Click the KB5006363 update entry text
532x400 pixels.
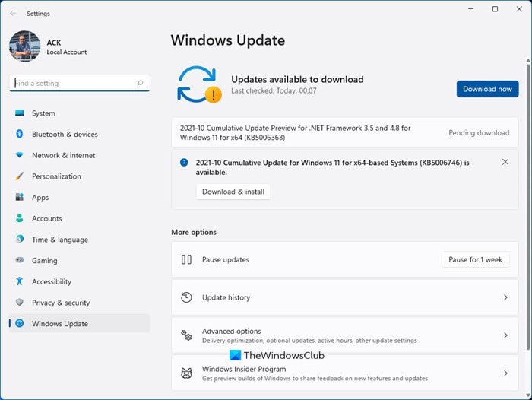(295, 132)
